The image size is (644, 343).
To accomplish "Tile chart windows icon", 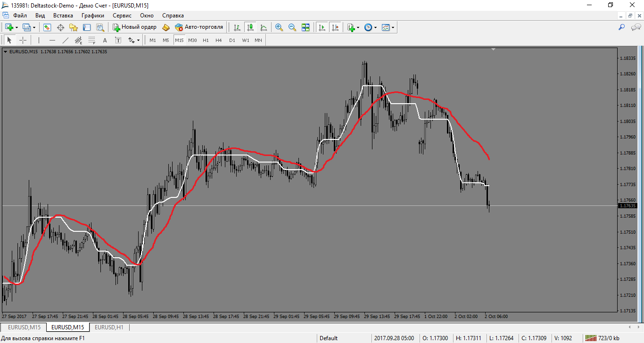I will pos(305,27).
